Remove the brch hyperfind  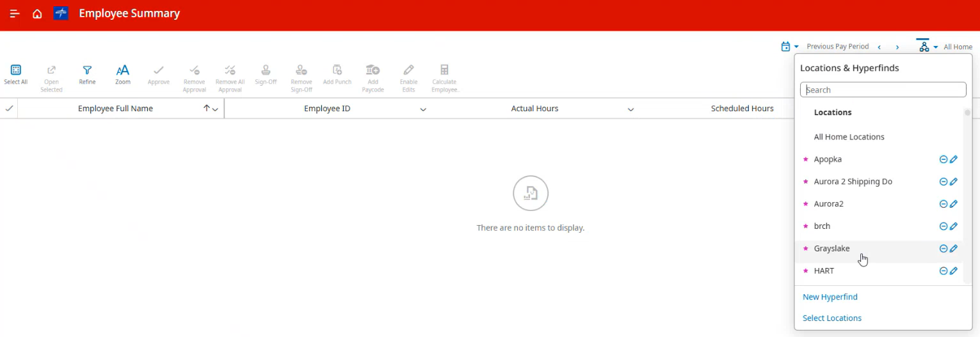coord(943,226)
